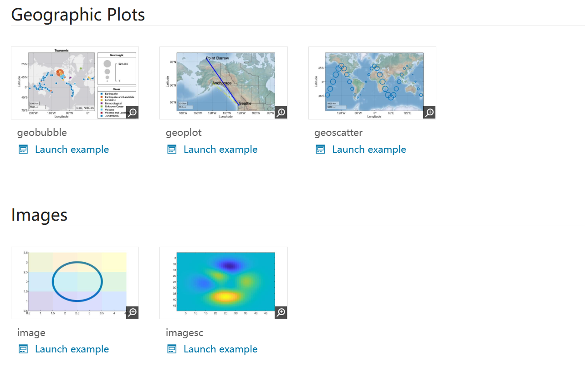Launch the geoscatter example via text link
The image size is (588, 383).
[369, 150]
